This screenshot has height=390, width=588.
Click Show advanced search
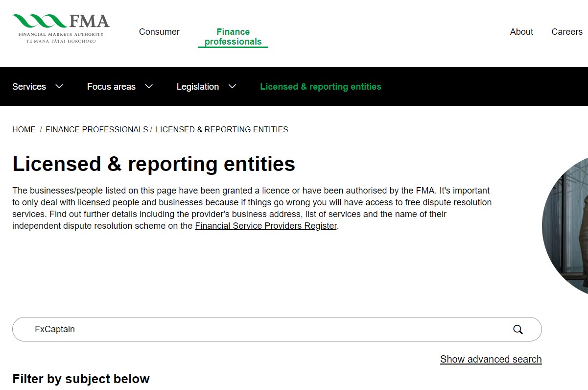491,359
